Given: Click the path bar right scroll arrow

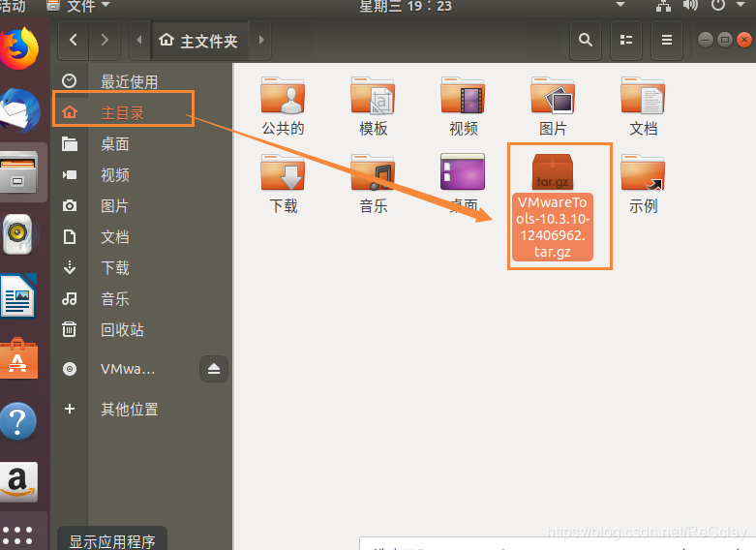Looking at the screenshot, I should 261,40.
